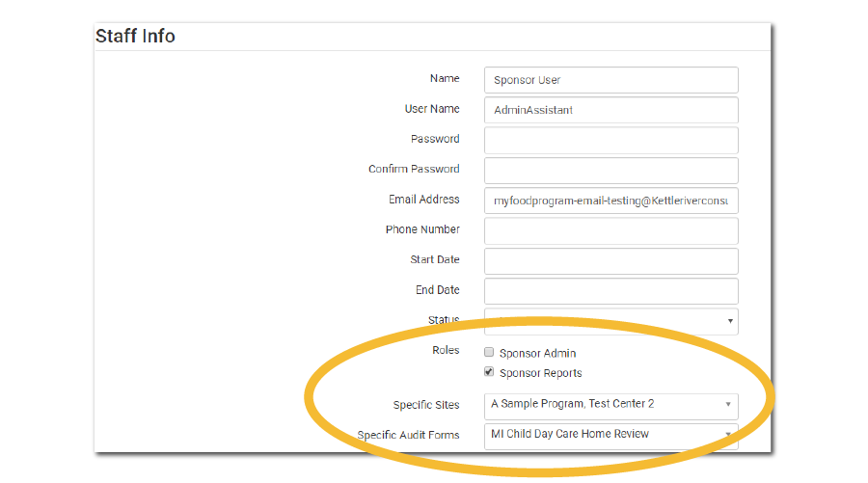
Task: Click the Roles field label
Action: tap(445, 351)
